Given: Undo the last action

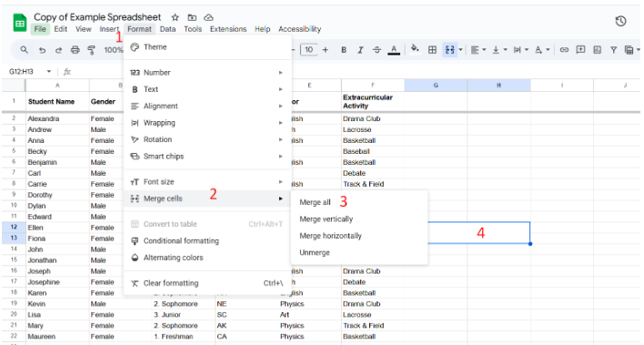Looking at the screenshot, I should point(42,50).
